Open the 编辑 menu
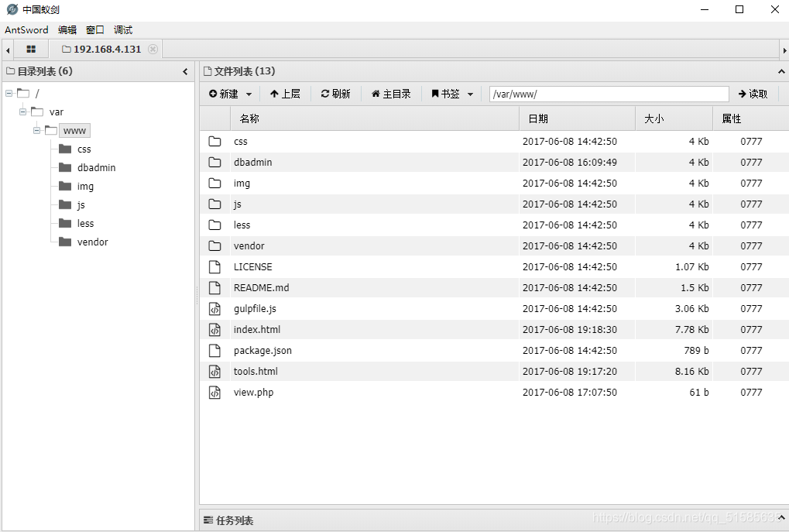Viewport: 789px width, 532px height. 67,29
